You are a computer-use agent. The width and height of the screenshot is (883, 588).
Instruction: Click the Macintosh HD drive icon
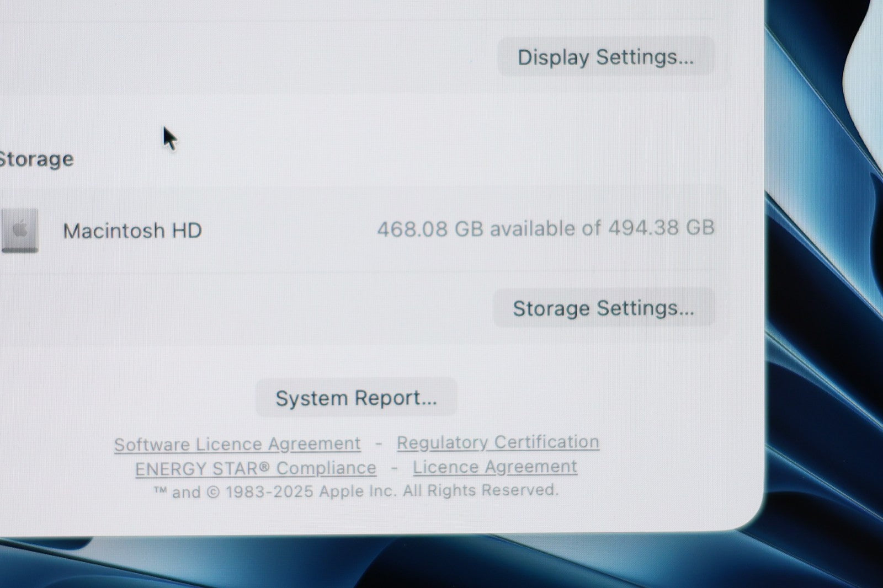click(x=20, y=230)
